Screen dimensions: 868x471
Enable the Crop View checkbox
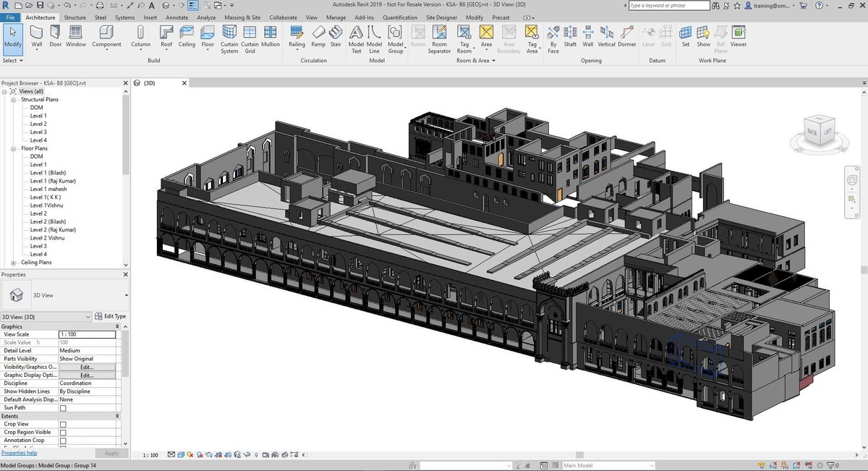pos(63,424)
